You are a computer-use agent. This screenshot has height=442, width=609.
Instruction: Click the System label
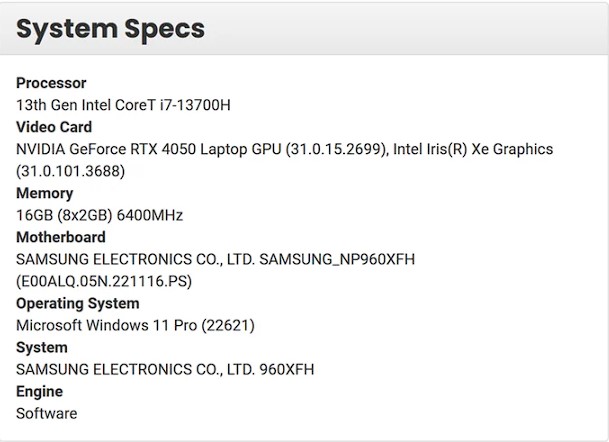[42, 347]
